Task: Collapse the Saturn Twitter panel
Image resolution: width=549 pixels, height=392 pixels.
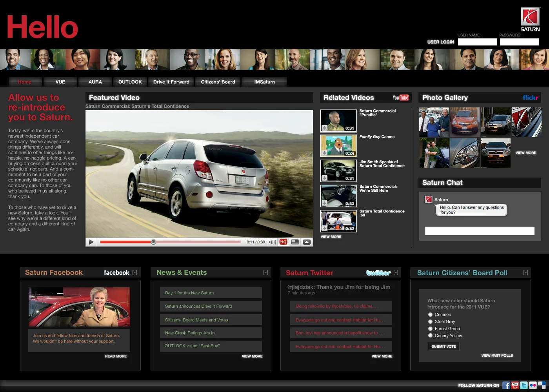Action: [396, 272]
